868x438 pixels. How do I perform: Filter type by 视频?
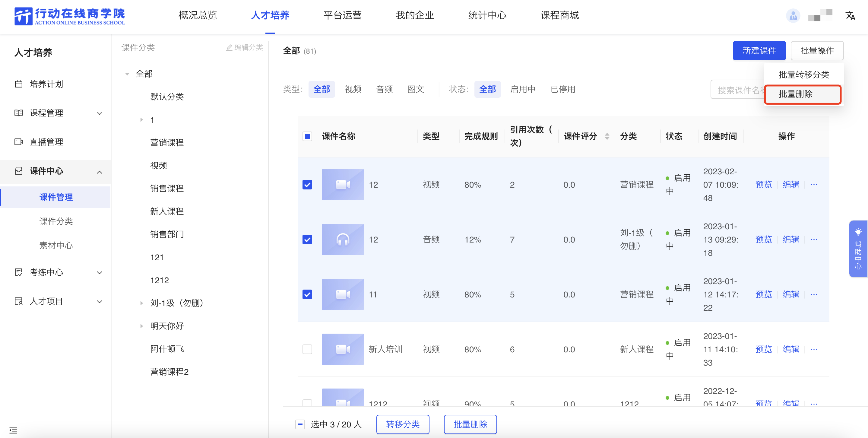tap(353, 89)
